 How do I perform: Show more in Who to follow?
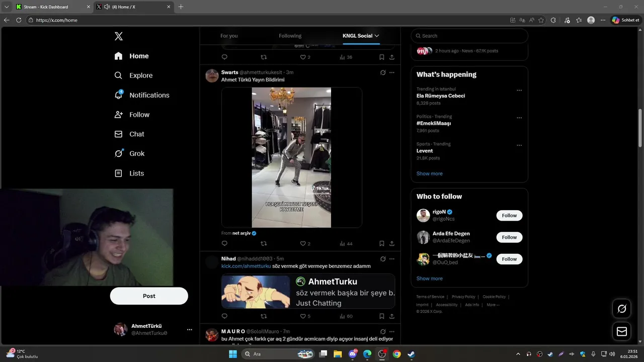[429, 279]
